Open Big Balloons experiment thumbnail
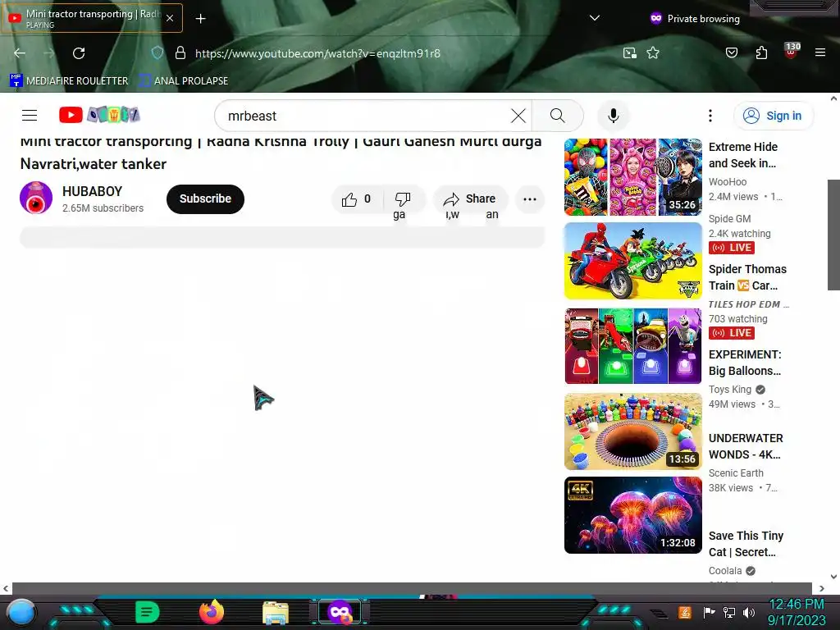 pos(632,431)
